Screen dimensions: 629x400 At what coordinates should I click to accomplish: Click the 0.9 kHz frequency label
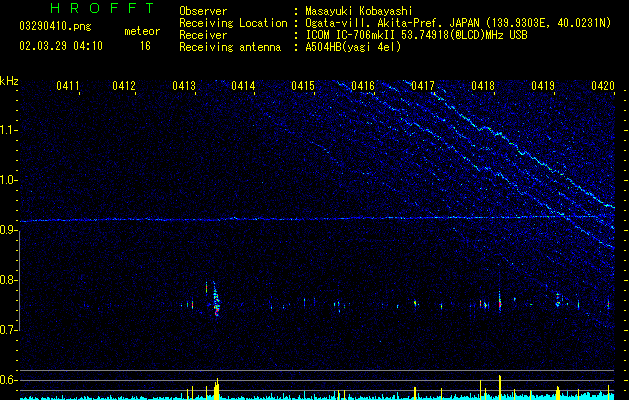8,230
